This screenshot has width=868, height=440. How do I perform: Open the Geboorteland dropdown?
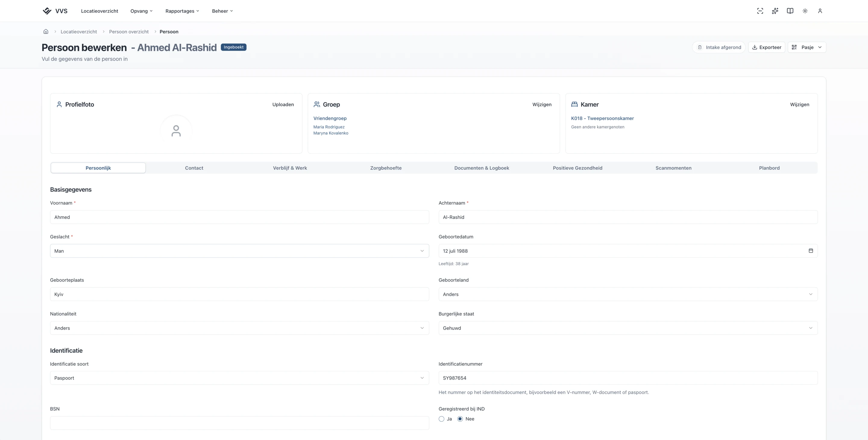coord(628,294)
